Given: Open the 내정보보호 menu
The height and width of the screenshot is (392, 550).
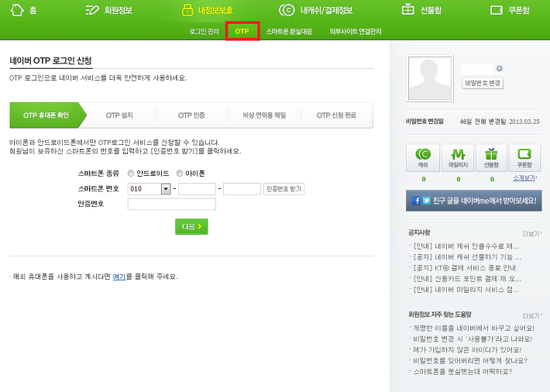Looking at the screenshot, I should point(215,10).
